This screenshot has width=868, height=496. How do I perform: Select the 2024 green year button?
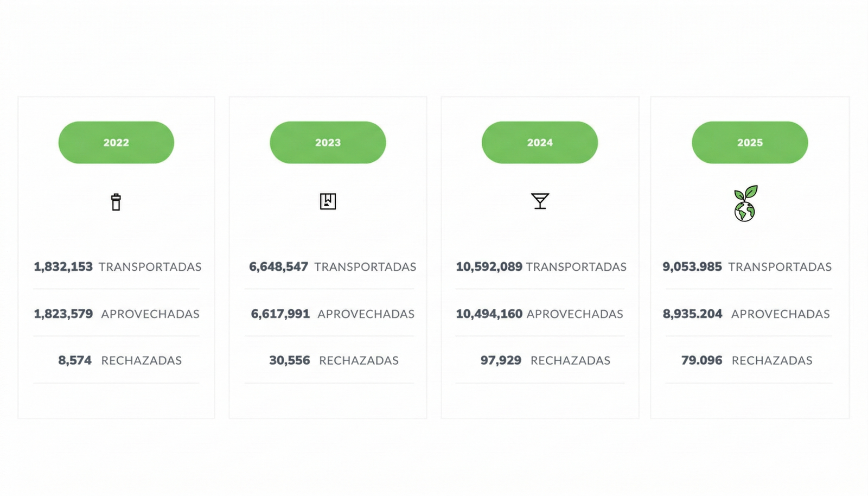[x=540, y=142]
